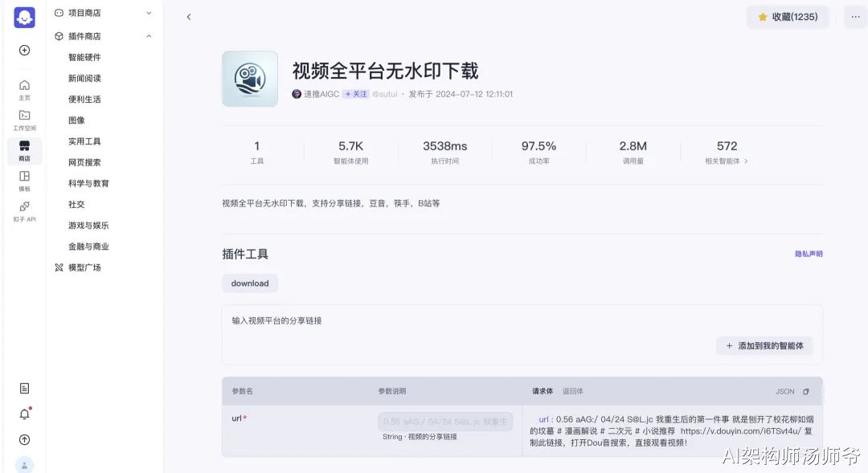Click the 5.7K agent usage value
This screenshot has width=868, height=473.
(350, 146)
